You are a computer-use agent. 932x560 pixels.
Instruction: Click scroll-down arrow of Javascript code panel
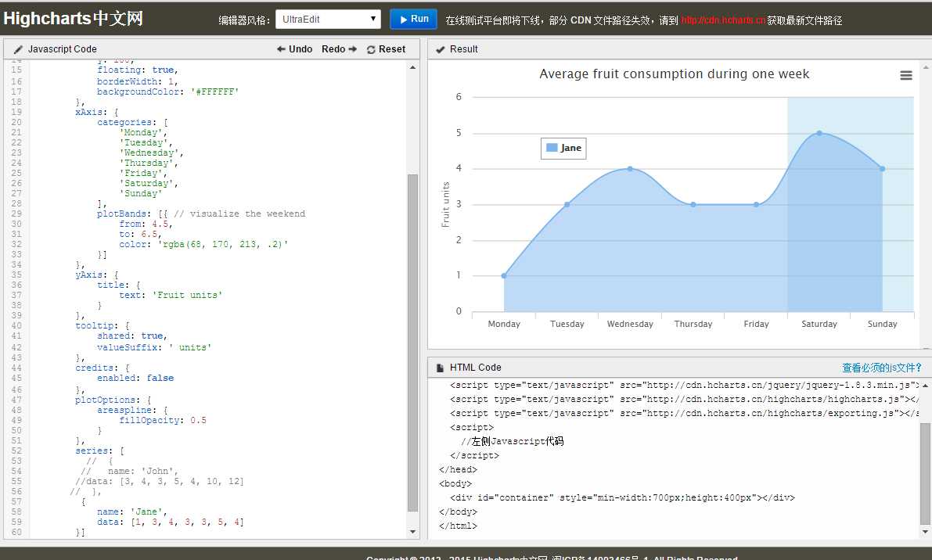point(414,532)
